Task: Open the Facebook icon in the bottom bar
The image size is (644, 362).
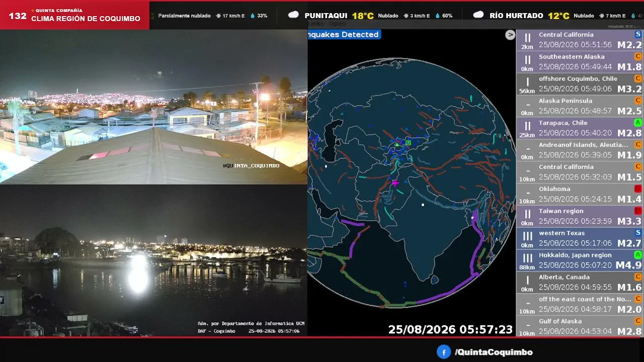Action: [x=443, y=352]
